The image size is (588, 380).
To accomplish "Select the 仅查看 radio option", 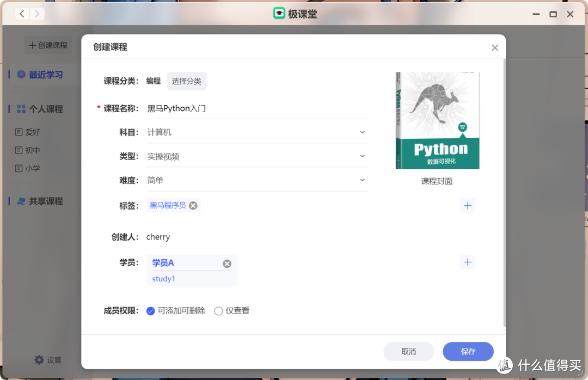I will pyautogui.click(x=218, y=310).
